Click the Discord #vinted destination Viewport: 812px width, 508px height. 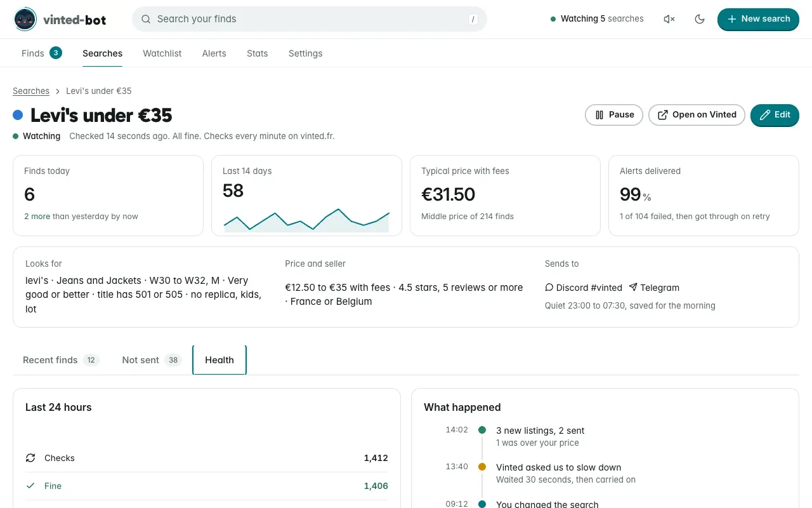point(584,288)
